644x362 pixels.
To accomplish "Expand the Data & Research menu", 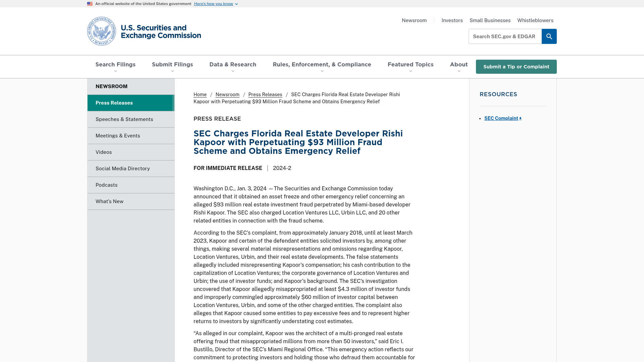I will click(x=233, y=67).
